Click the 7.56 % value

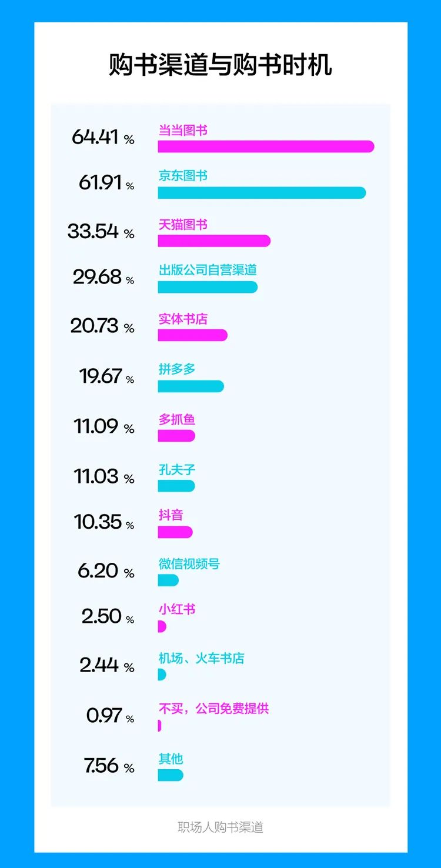point(109,766)
